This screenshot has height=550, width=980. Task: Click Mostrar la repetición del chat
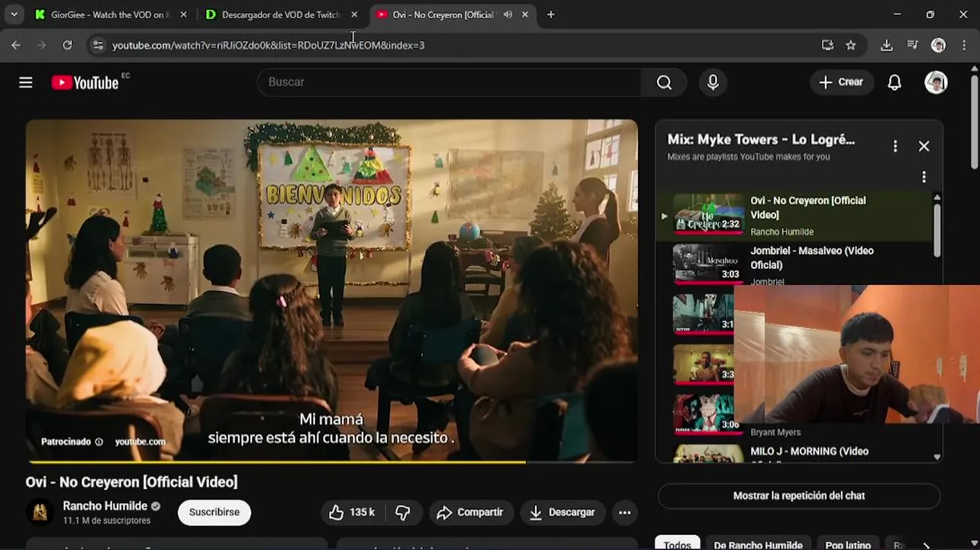[x=799, y=496]
